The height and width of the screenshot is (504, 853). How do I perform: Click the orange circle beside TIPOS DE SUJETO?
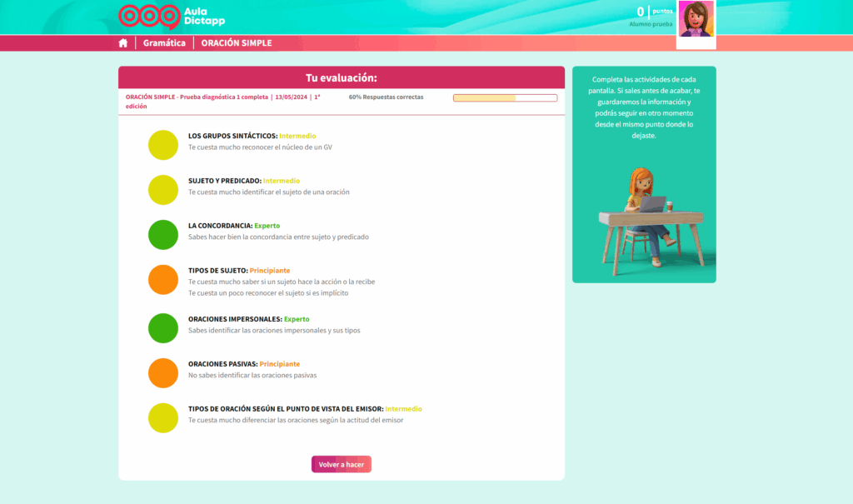[162, 279]
